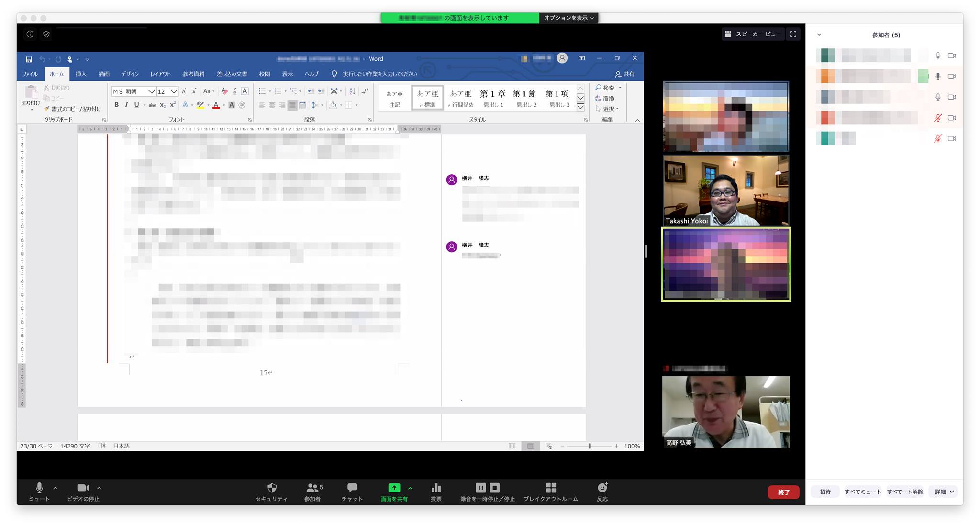Click the red 終了 button
980x526 pixels.
tap(784, 492)
